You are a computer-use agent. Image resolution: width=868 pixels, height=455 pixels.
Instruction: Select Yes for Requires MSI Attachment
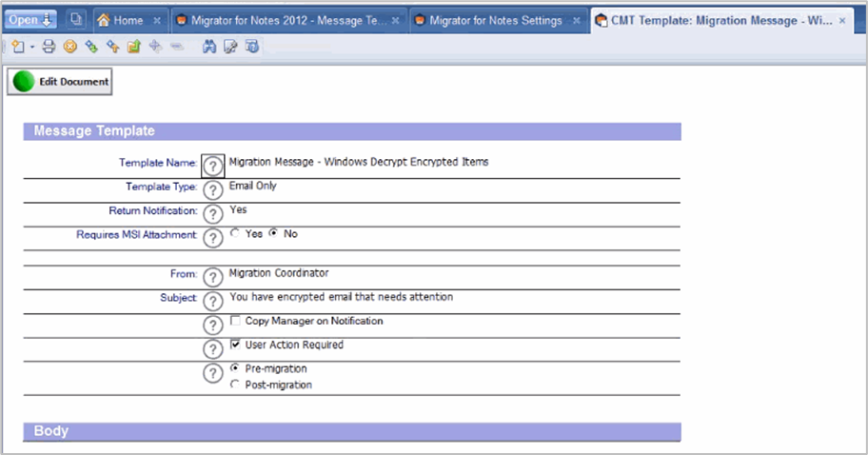(235, 233)
